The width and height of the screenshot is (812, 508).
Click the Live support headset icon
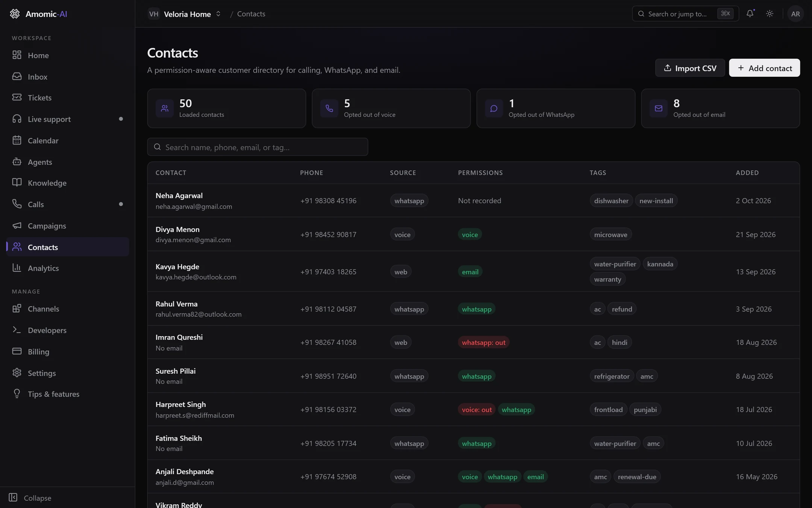click(x=17, y=119)
